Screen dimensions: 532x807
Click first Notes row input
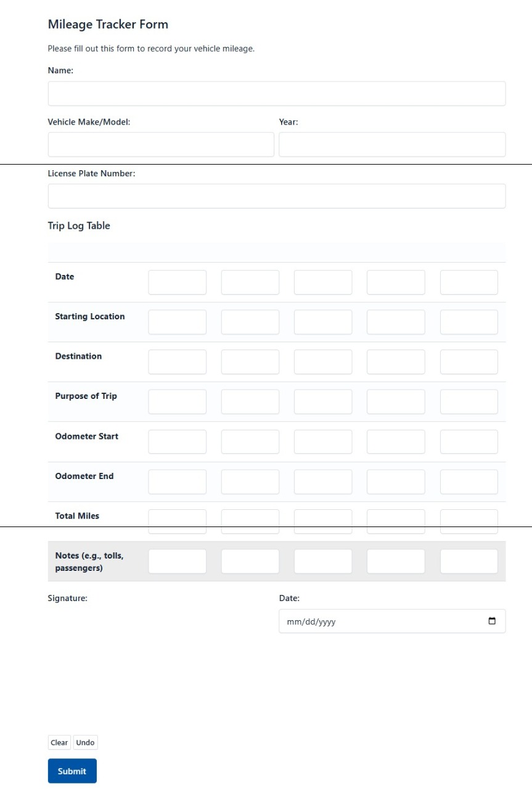(x=178, y=562)
